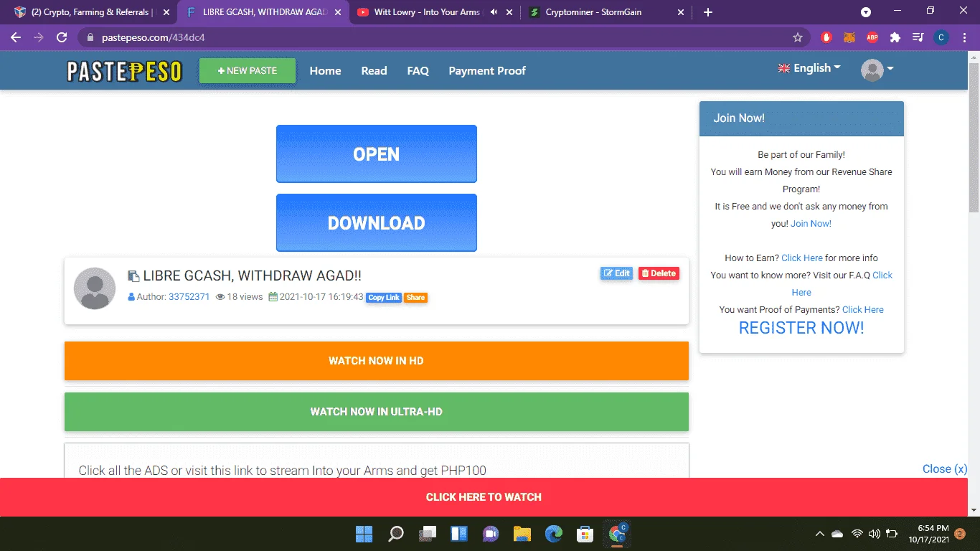Click the paste title LIBRE GCASH, WITHDRAW AGAD!!
The width and height of the screenshot is (980, 551).
pos(252,275)
